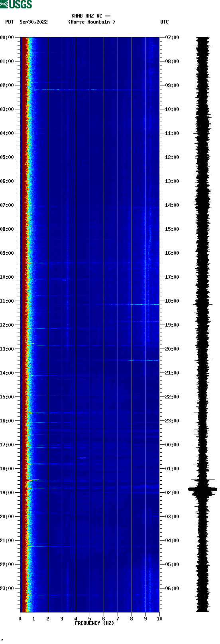The height and width of the screenshot is (644, 220).
Task: Click the 00:00 UTC time label
Action: 172,445
